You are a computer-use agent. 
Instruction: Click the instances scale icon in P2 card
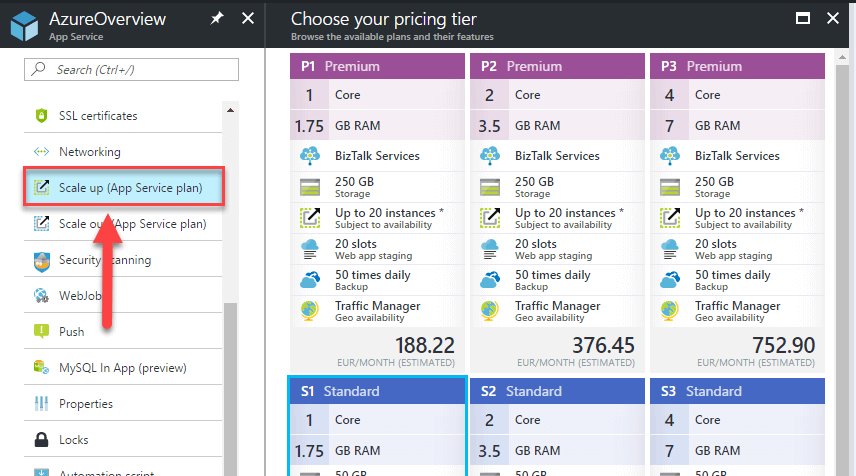(490, 218)
